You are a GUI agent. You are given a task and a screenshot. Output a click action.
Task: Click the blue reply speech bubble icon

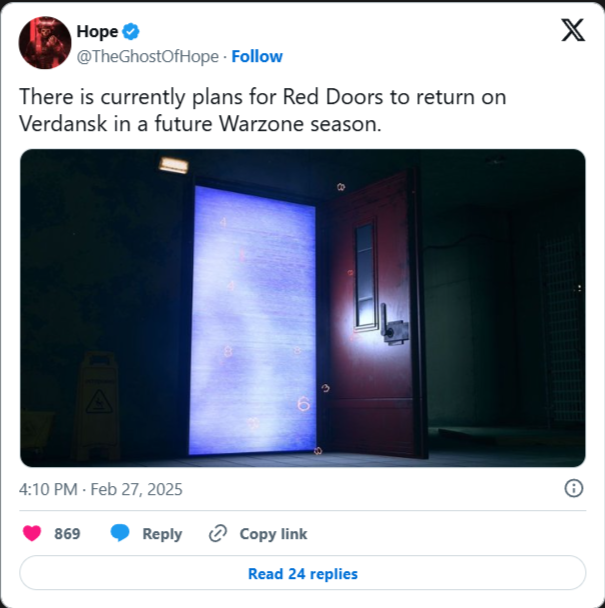[120, 533]
